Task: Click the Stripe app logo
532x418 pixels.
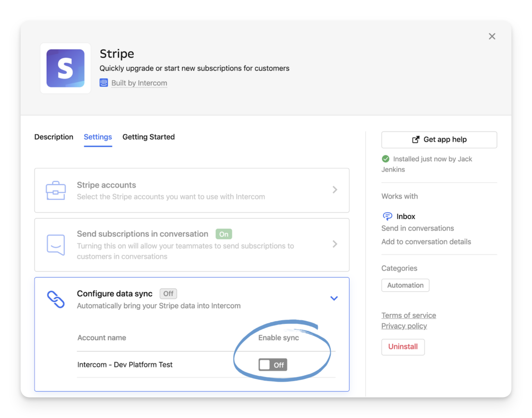Action: pyautogui.click(x=65, y=68)
